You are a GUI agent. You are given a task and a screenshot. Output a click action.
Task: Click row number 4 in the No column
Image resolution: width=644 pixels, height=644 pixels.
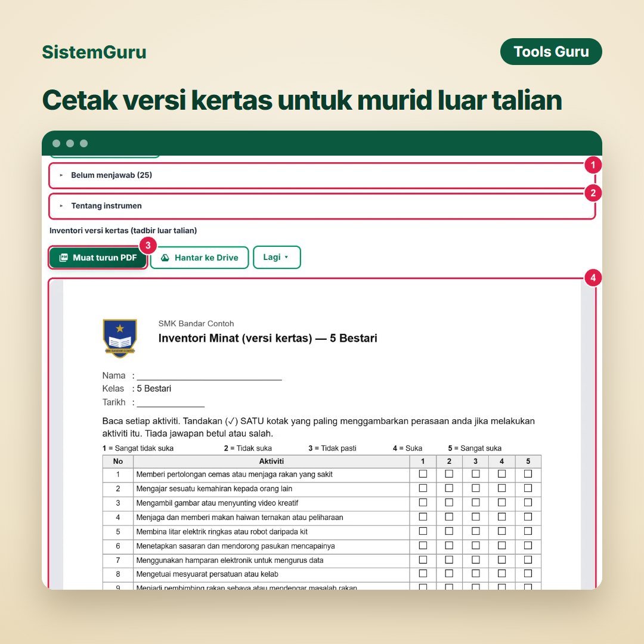(118, 518)
